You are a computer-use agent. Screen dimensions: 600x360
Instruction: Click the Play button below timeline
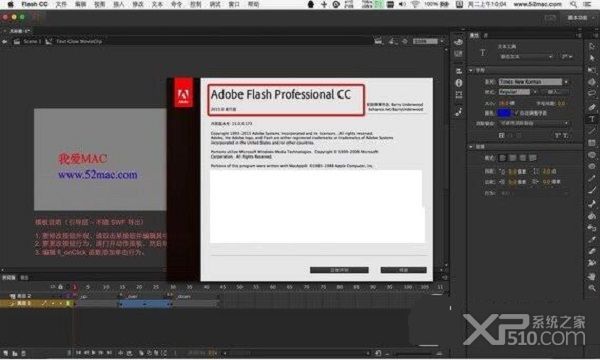tap(94, 353)
